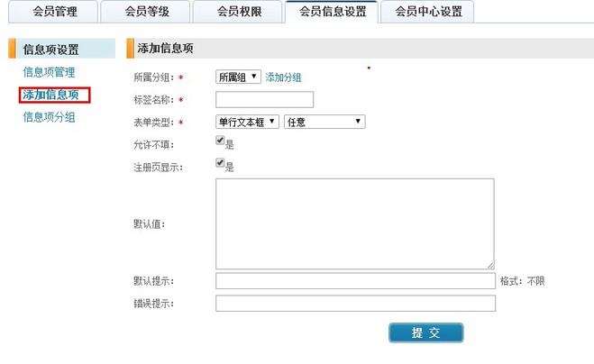594x364 pixels.
Task: Toggle the 注册页显示 checkbox
Action: (220, 163)
